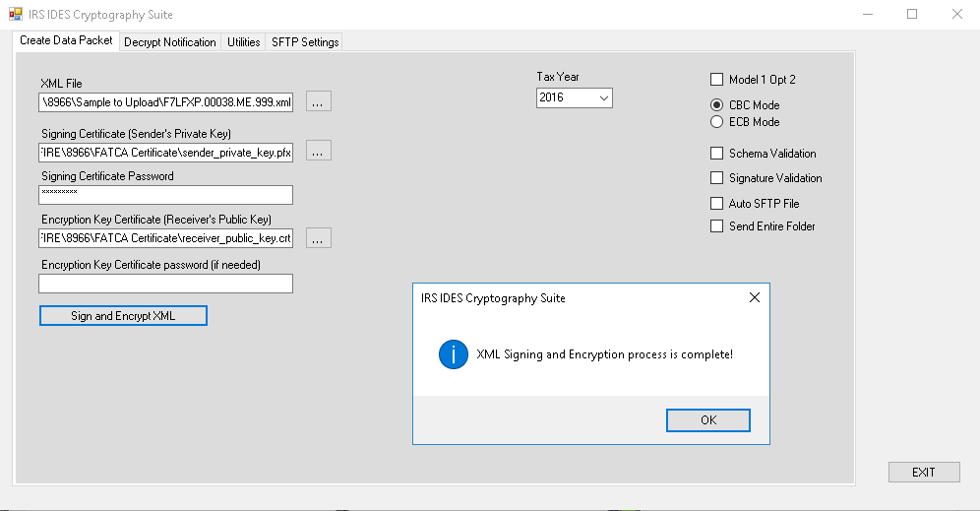Click OK in the completion dialog
Screen dimensions: 980x511
(x=708, y=420)
